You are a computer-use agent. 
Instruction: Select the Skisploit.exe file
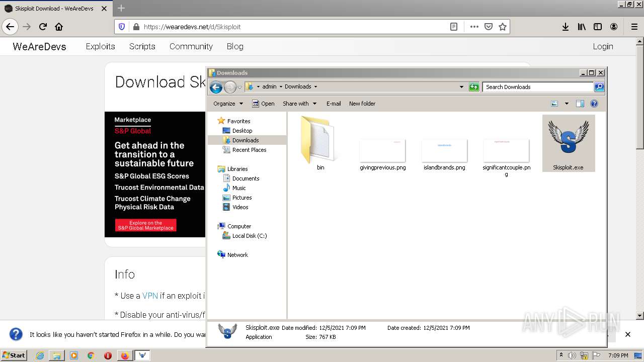click(x=569, y=143)
